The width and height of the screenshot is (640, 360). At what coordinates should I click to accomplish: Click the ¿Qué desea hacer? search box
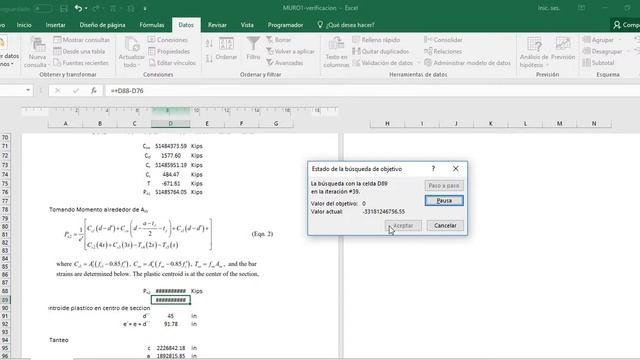point(346,25)
